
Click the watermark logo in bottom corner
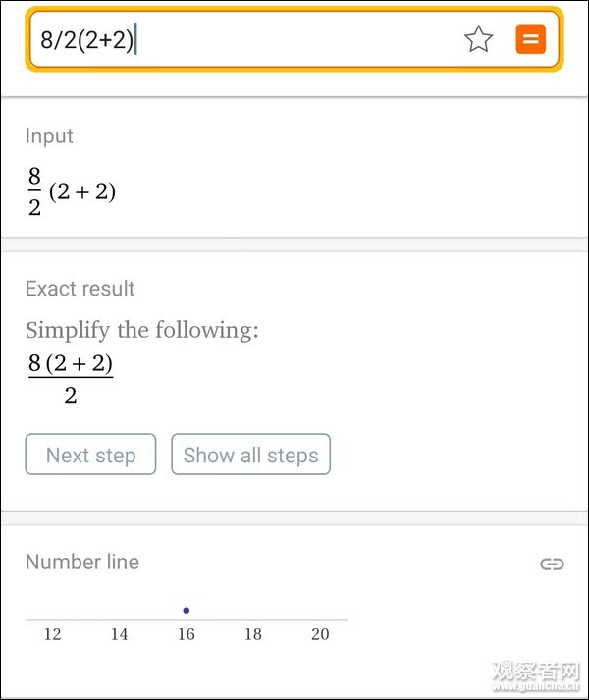(x=535, y=677)
